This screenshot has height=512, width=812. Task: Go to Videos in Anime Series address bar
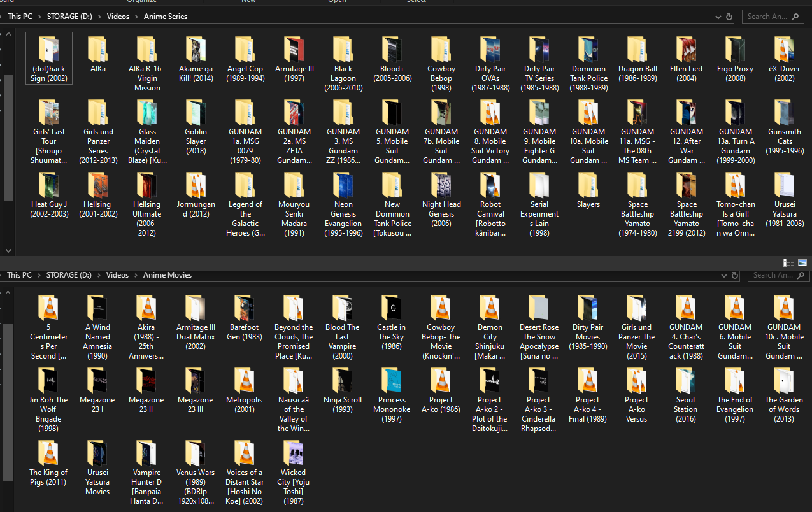pyautogui.click(x=118, y=17)
